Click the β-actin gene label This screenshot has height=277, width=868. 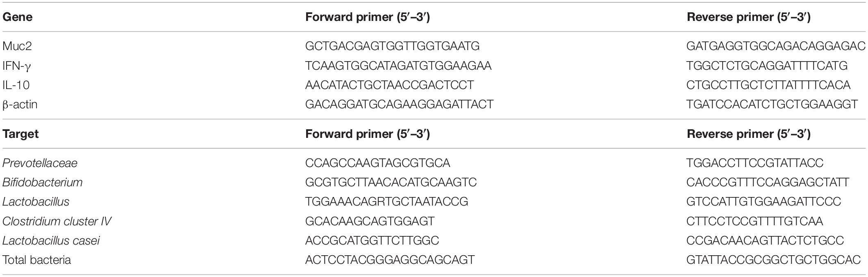click(x=20, y=104)
